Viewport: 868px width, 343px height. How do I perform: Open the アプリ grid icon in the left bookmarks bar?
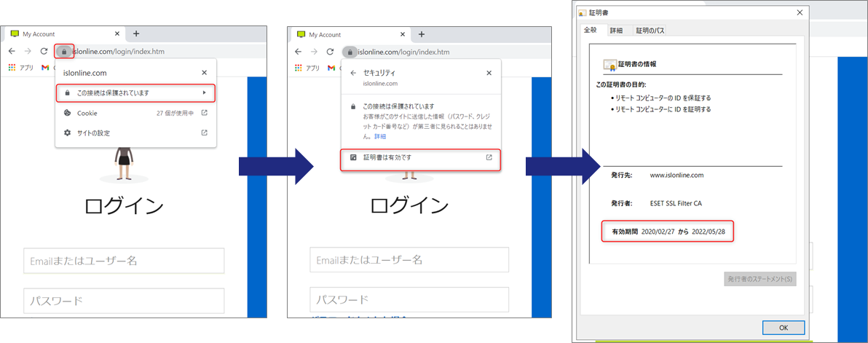[12, 68]
